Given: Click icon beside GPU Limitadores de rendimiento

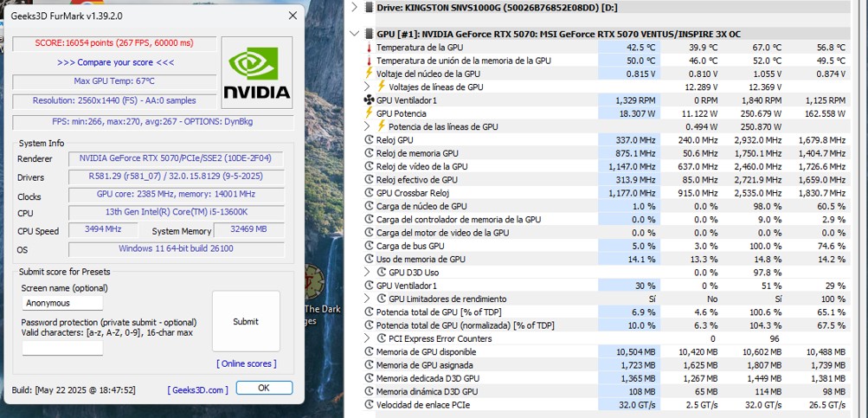Looking at the screenshot, I should [382, 299].
